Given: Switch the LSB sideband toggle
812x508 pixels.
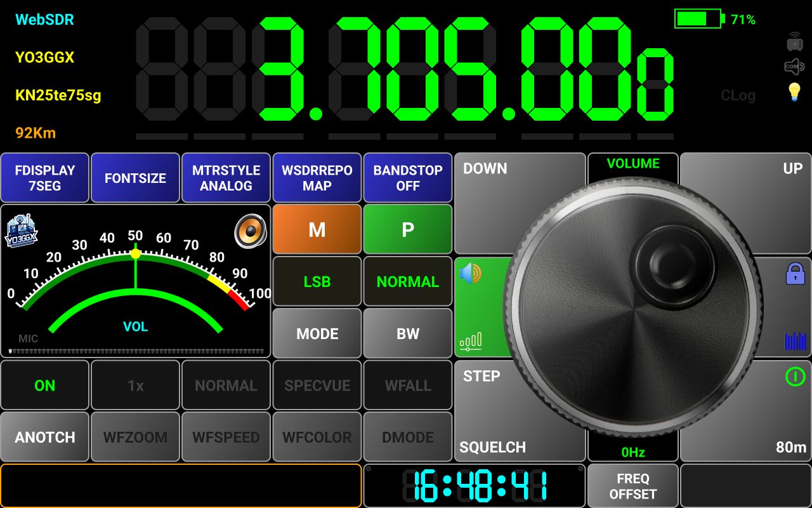Looking at the screenshot, I should 317,281.
